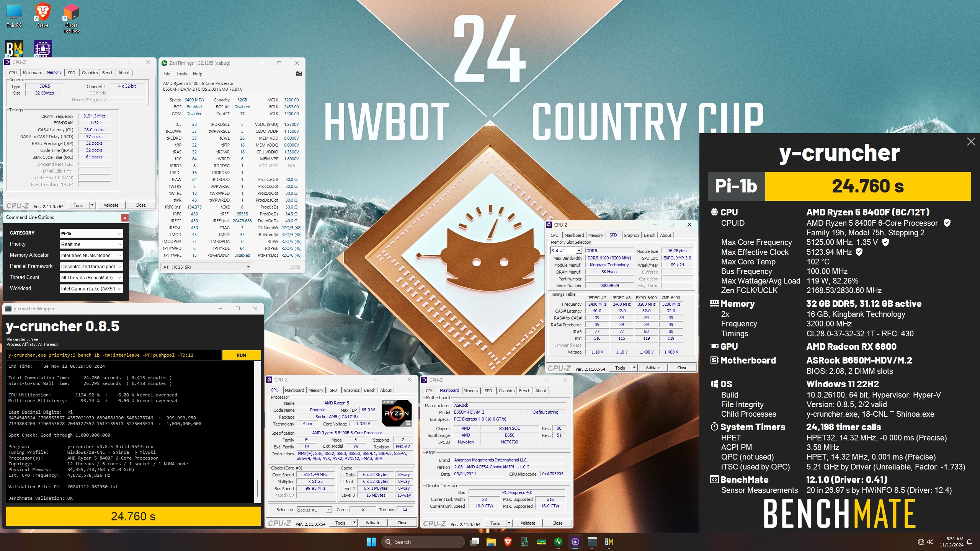Open Brave browser from the taskbar

coord(508,542)
